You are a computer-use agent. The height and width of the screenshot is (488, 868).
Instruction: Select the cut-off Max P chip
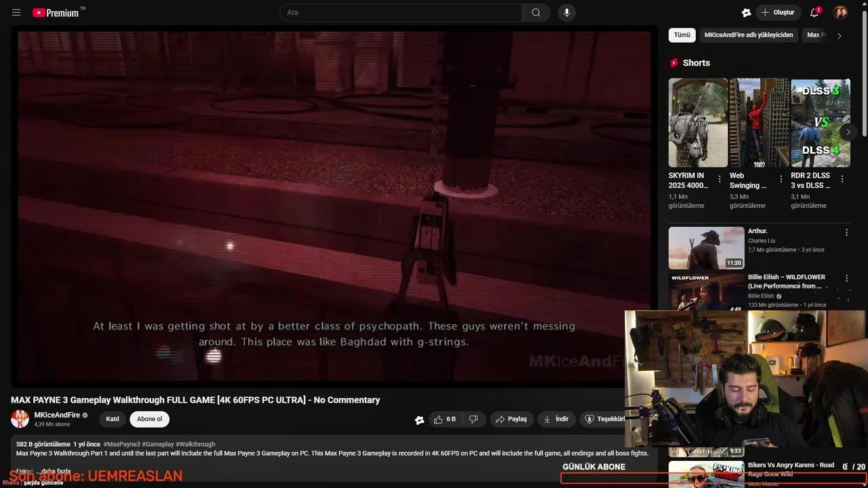tap(815, 35)
